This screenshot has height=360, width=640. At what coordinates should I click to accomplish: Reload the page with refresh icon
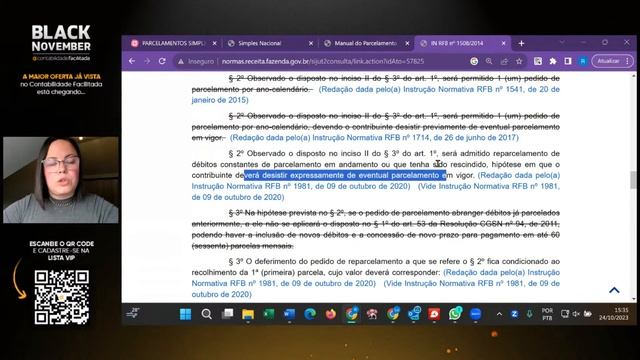pos(162,61)
